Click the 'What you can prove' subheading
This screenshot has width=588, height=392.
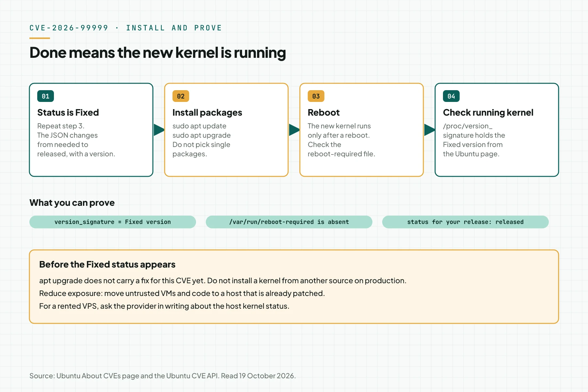(x=72, y=203)
